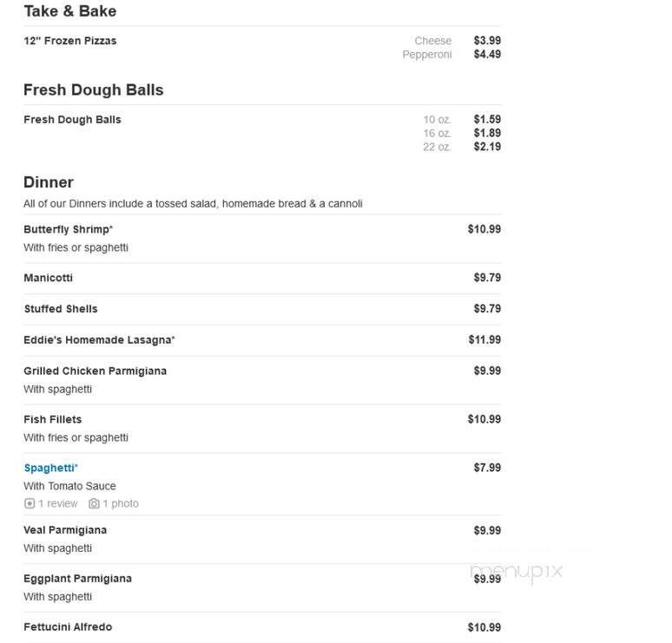
Task: Click the Take & Bake section heading
Action: tap(69, 11)
